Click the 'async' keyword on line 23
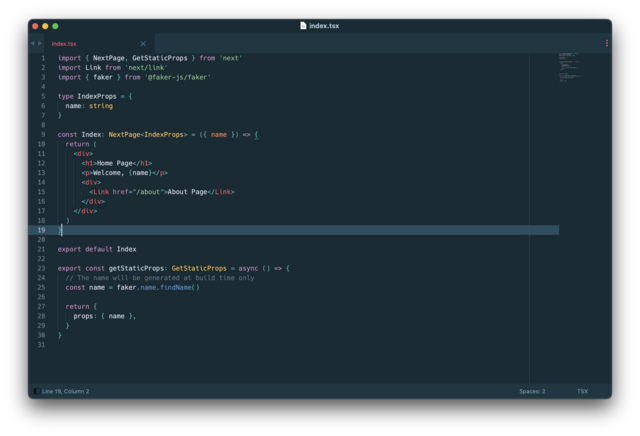The image size is (640, 436). (x=248, y=268)
